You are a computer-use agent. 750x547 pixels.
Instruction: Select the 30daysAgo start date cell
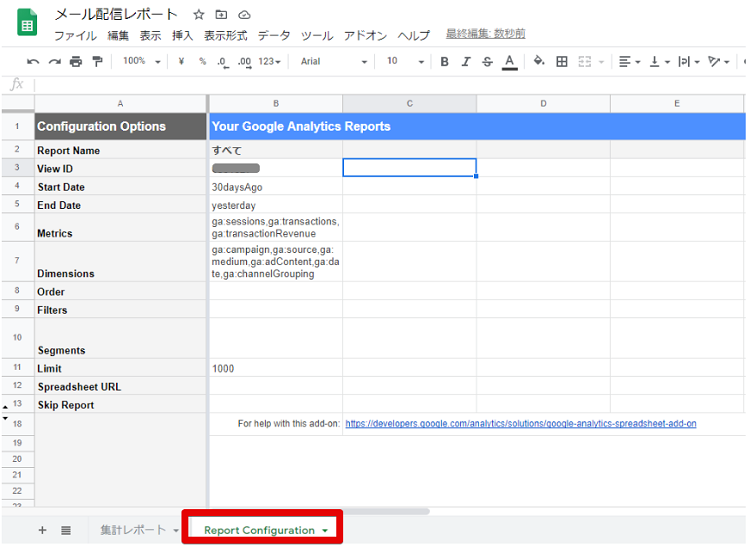point(276,187)
